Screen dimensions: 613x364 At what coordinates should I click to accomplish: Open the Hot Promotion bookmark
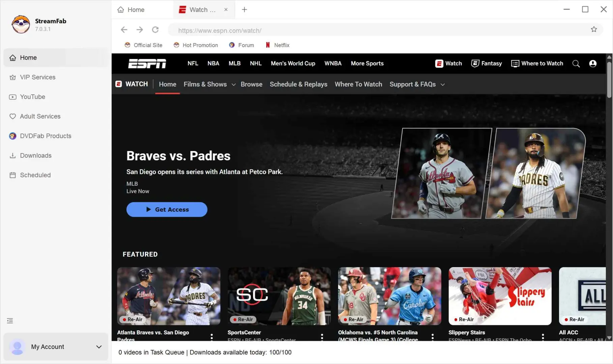pyautogui.click(x=196, y=45)
